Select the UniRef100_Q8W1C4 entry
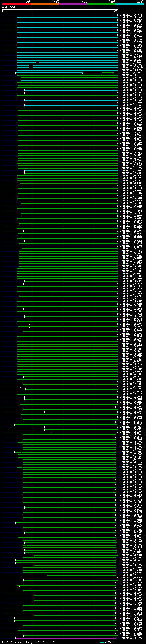This screenshot has height=644, width=146. coord(131,294)
